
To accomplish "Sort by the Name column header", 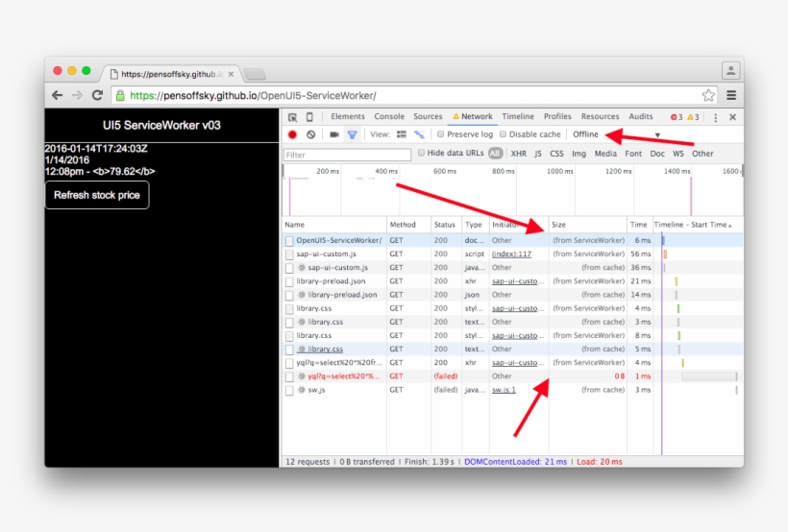I will [334, 225].
